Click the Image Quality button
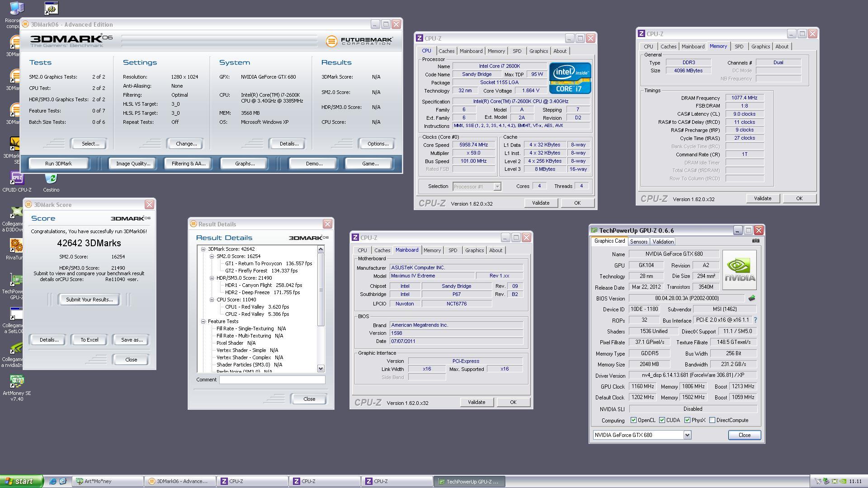This screenshot has height=488, width=868. [x=133, y=164]
